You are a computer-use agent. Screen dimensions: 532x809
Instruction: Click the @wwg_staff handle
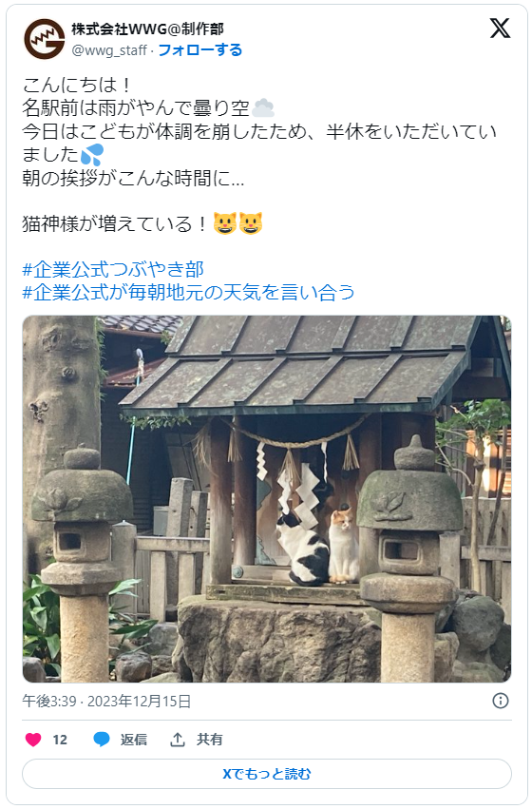[109, 50]
